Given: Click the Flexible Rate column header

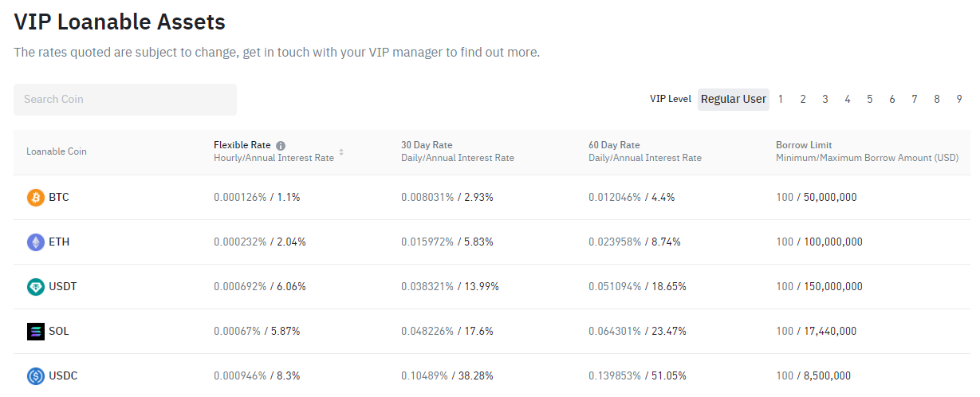Looking at the screenshot, I should pos(242,145).
